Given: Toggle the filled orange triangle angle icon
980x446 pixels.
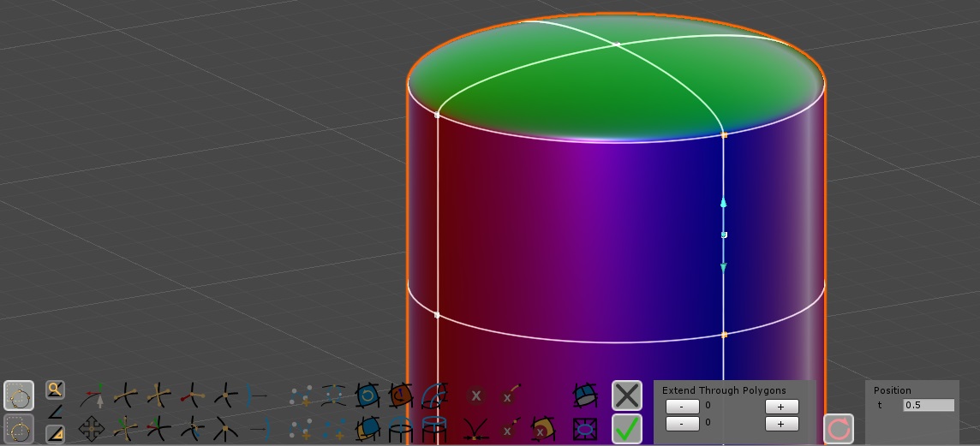Looking at the screenshot, I should pyautogui.click(x=55, y=433).
